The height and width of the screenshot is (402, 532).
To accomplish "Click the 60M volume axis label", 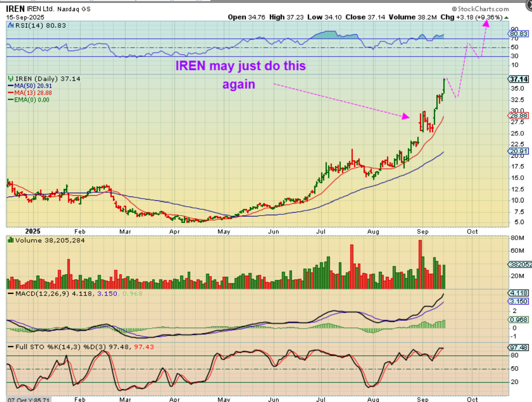I will click(516, 250).
